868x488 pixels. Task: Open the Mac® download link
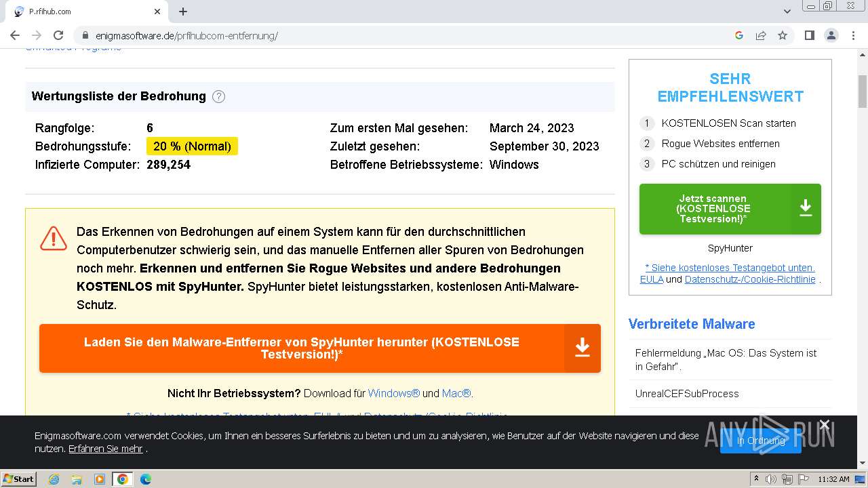458,393
